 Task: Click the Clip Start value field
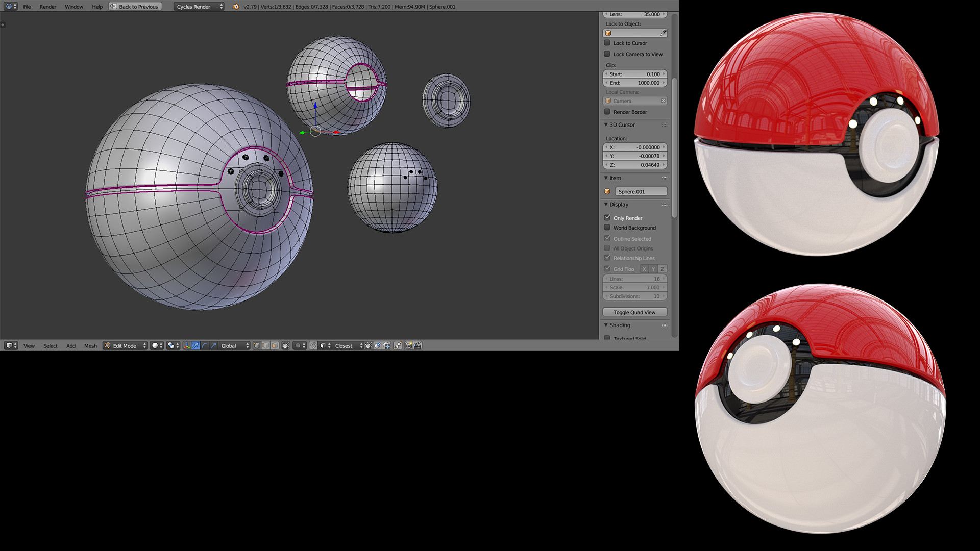[x=635, y=74]
